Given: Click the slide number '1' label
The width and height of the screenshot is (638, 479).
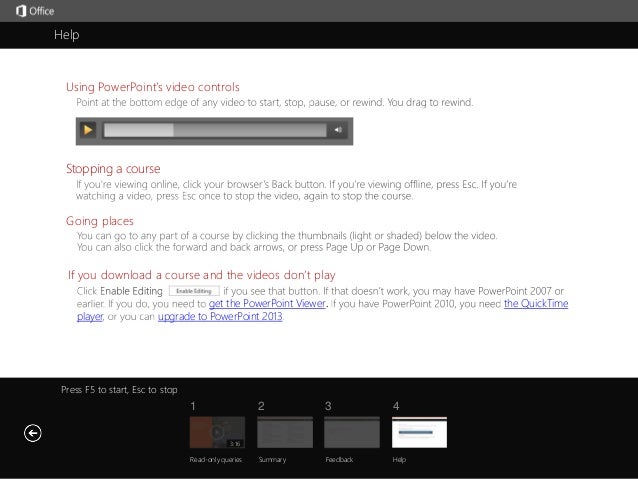Looking at the screenshot, I should point(193,406).
